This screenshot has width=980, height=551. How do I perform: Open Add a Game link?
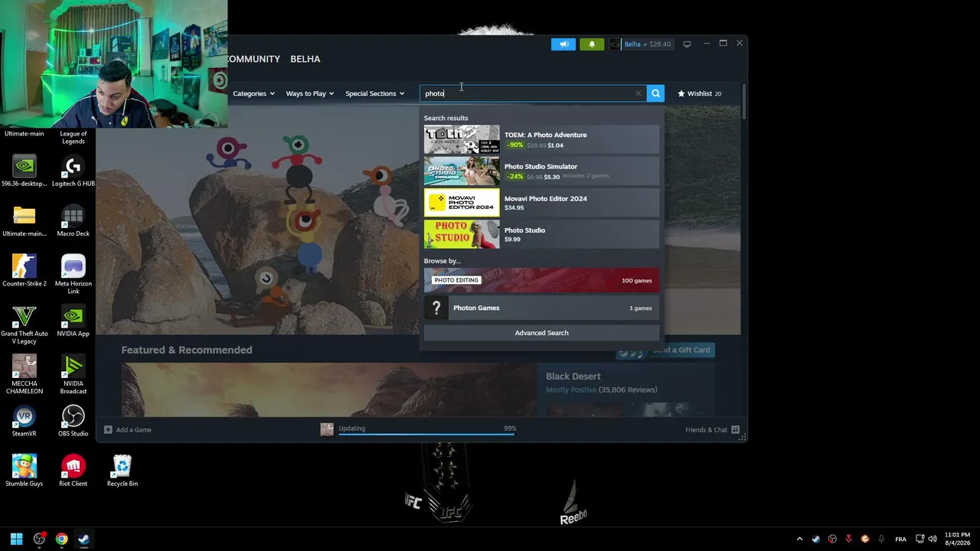pos(134,430)
